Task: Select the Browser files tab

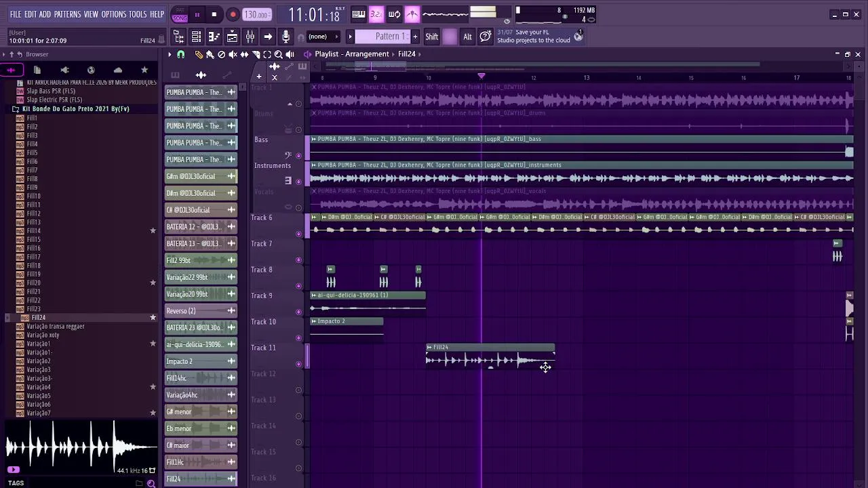Action: pos(37,70)
